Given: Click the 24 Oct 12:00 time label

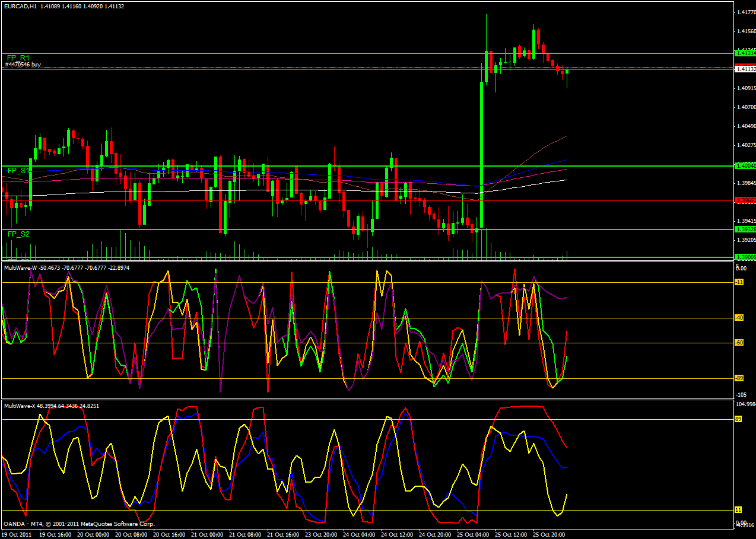Looking at the screenshot, I should coord(397,534).
